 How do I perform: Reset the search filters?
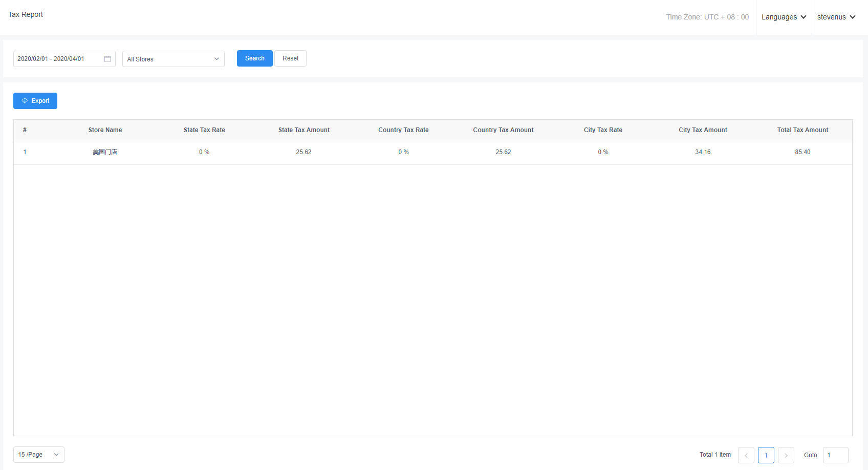pyautogui.click(x=290, y=58)
